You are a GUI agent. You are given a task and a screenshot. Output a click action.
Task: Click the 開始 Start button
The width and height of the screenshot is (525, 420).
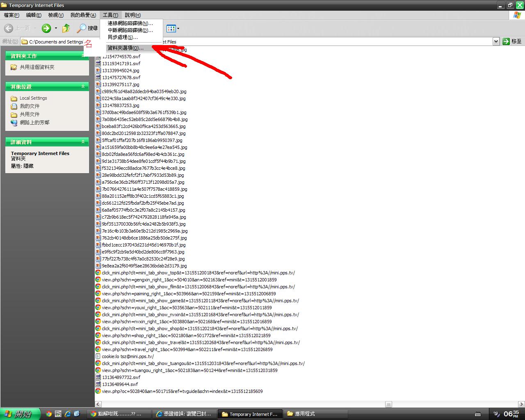click(x=20, y=414)
